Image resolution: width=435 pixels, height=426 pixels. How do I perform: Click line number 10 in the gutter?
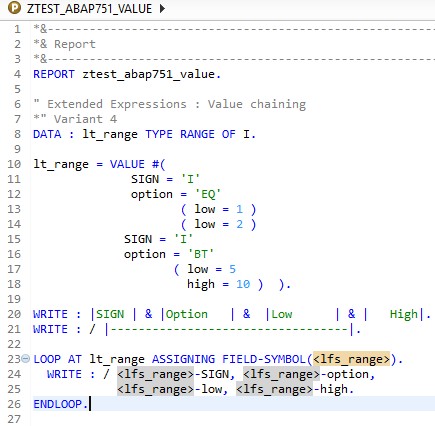14,164
